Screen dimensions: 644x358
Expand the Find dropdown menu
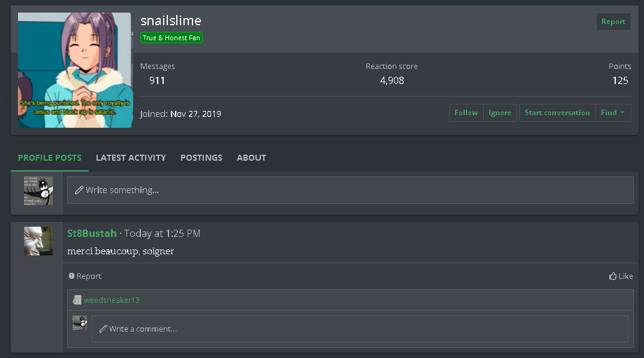(613, 113)
